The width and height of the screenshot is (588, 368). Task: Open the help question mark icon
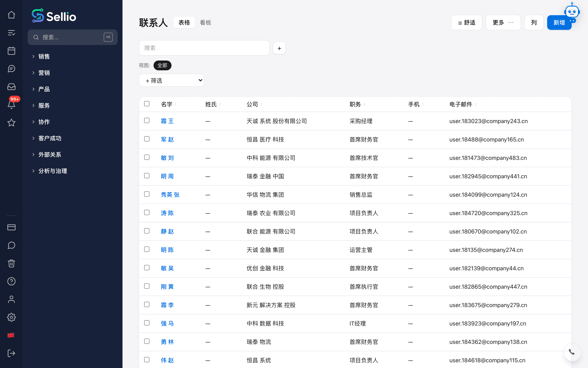(11, 281)
